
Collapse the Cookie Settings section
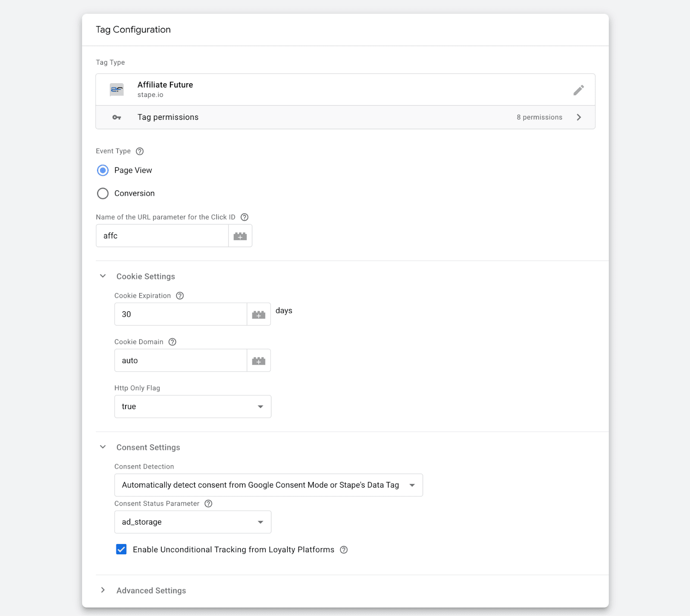[103, 276]
